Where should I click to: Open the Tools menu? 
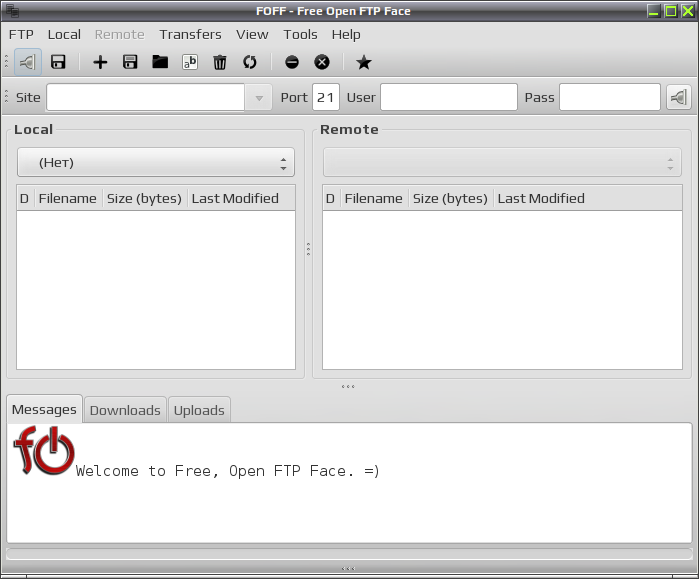tap(300, 34)
